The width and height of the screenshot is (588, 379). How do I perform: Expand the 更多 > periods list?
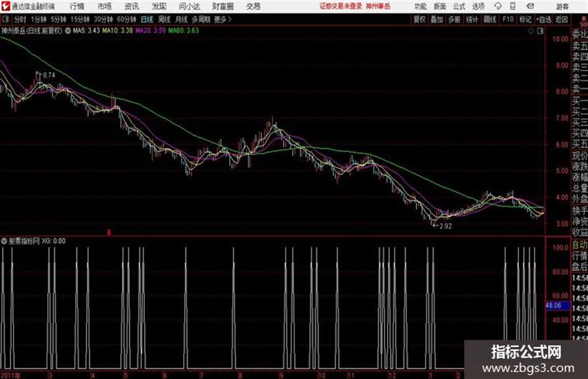223,19
